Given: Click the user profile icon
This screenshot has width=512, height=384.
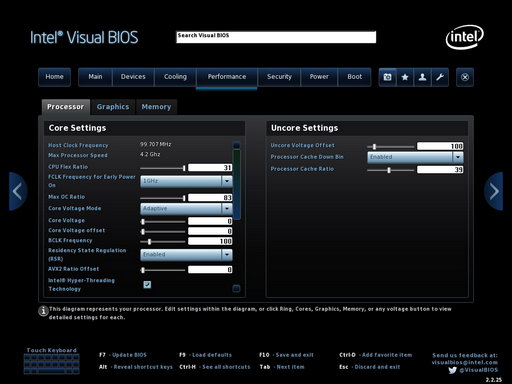Looking at the screenshot, I should 422,77.
